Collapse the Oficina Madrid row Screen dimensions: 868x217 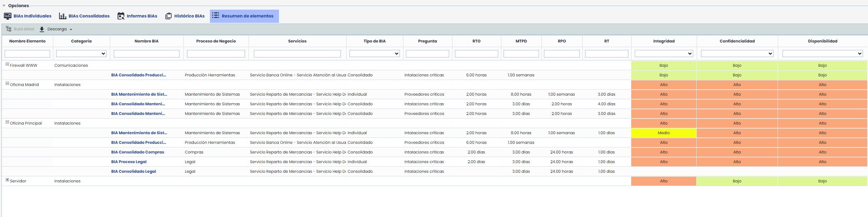(7, 84)
